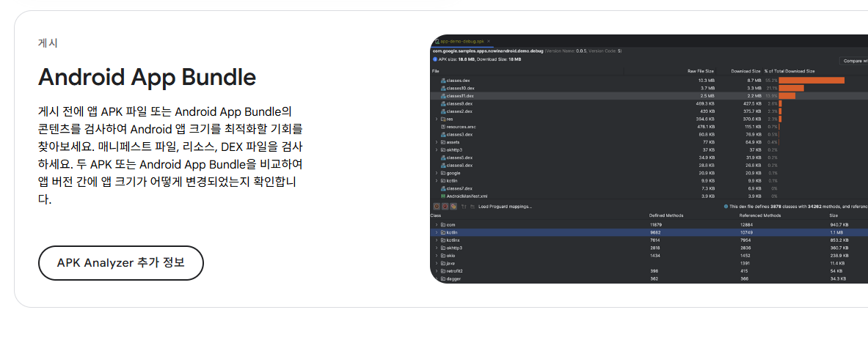The image size is (868, 340).
Task: Select the resources.arsc file name
Action: tap(461, 127)
